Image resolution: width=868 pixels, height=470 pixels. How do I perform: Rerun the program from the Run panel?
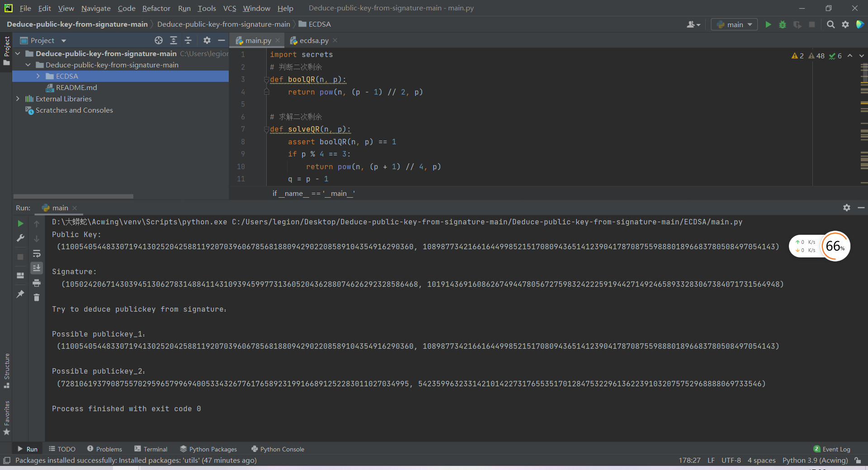[x=20, y=223]
